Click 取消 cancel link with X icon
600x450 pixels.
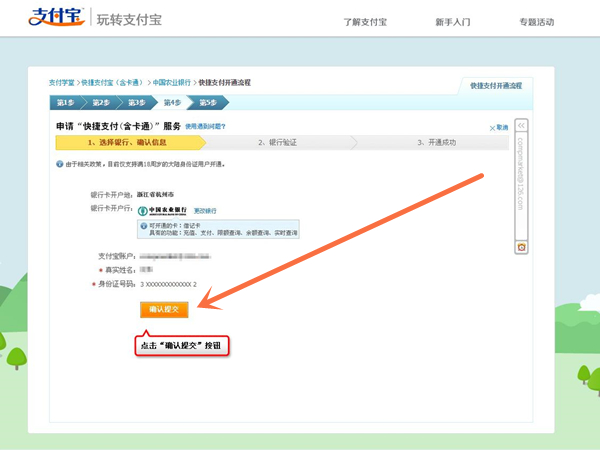coord(499,127)
